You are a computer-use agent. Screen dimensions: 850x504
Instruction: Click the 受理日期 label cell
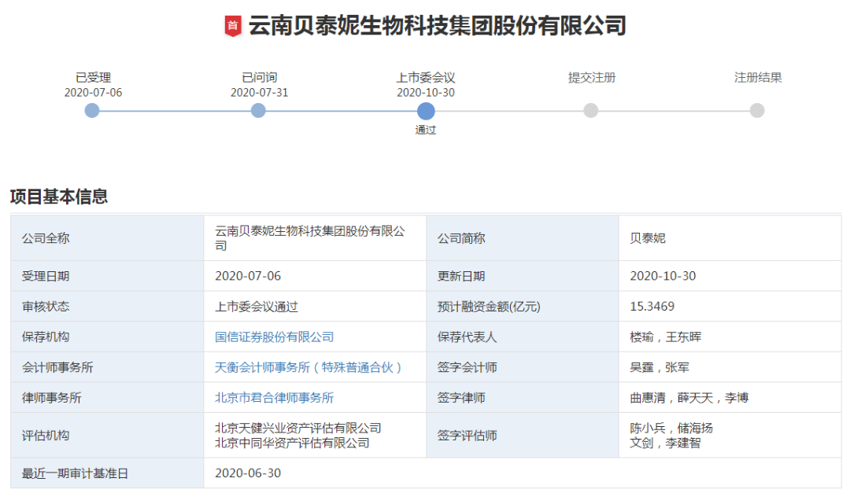pyautogui.click(x=107, y=276)
